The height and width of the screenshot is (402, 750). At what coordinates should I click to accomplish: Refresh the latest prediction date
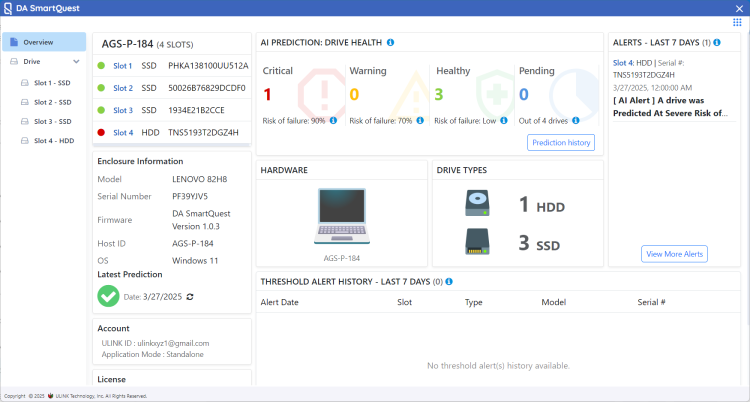[190, 297]
